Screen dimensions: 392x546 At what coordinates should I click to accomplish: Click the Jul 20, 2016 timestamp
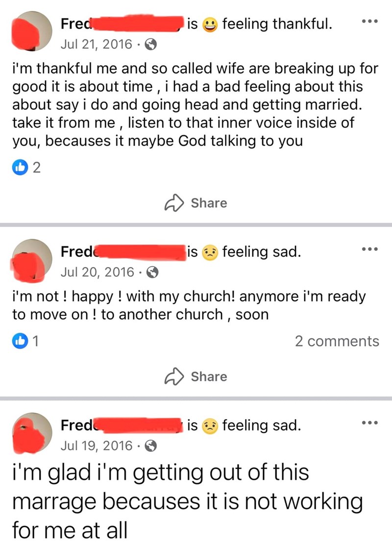[97, 272]
